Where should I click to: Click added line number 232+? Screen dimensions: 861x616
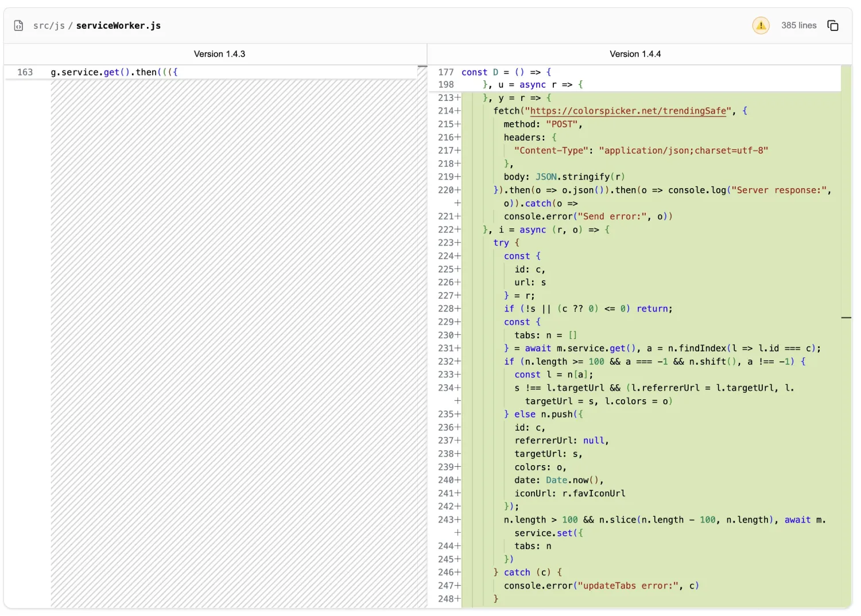(449, 362)
